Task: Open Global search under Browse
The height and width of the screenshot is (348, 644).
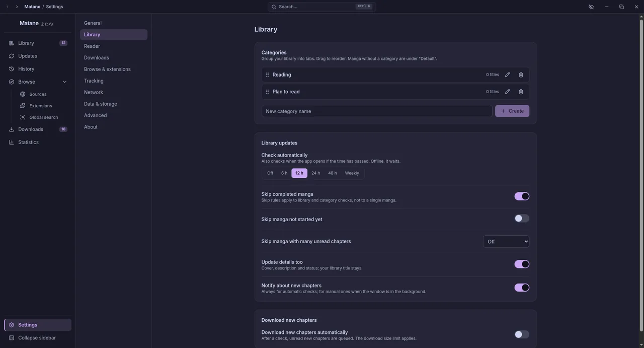Action: coord(43,117)
